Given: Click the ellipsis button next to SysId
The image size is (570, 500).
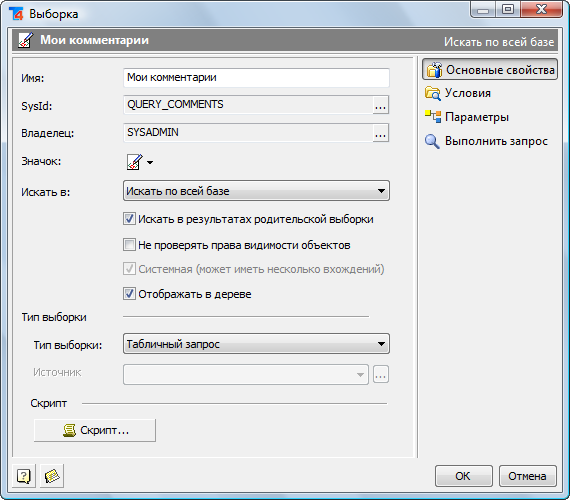Looking at the screenshot, I should point(381,105).
